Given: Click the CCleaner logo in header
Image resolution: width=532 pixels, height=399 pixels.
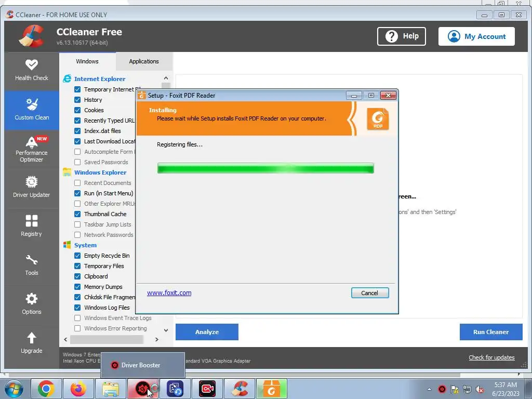Looking at the screenshot, I should [x=32, y=36].
